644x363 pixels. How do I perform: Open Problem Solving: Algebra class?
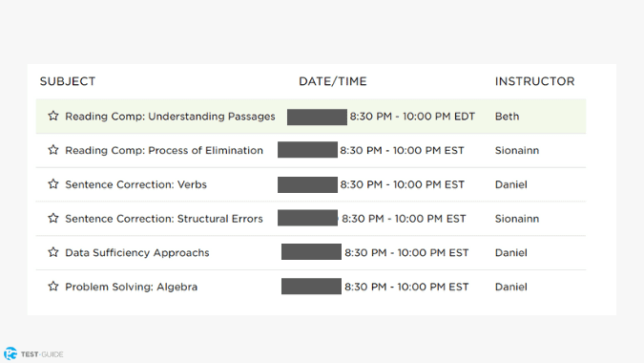(131, 287)
